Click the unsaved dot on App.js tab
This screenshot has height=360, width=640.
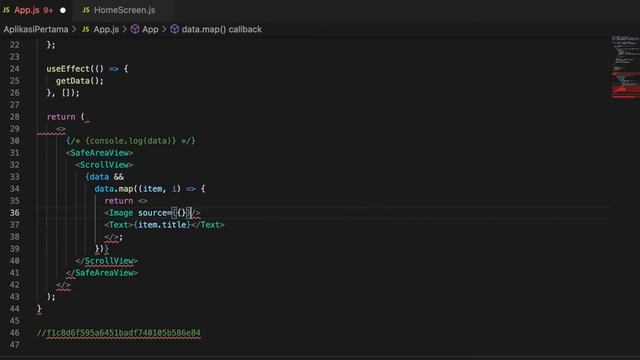point(63,11)
